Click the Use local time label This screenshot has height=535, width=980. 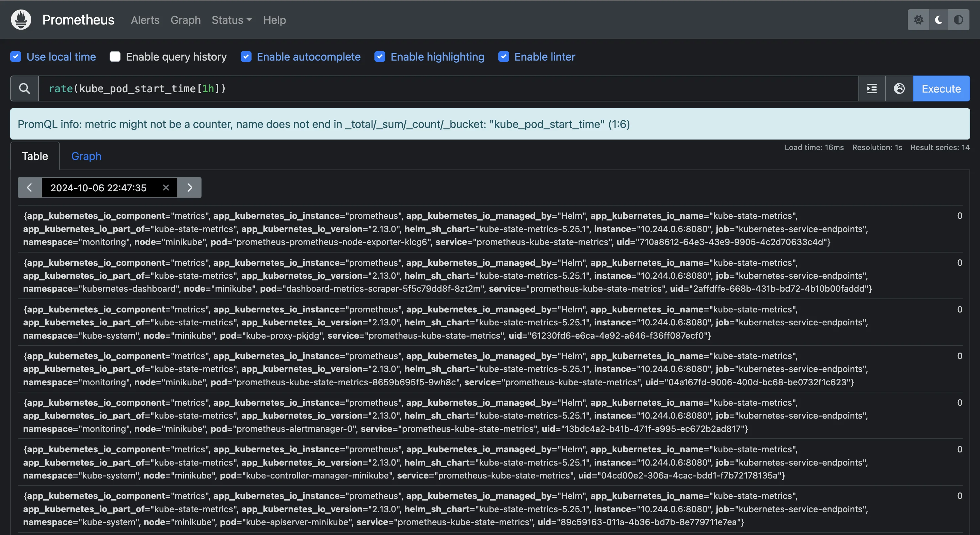[x=61, y=56]
